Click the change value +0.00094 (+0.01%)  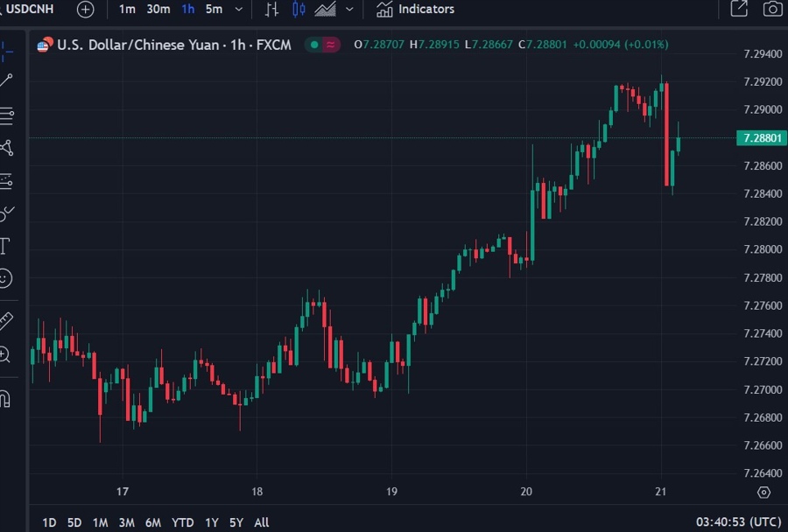click(x=621, y=45)
